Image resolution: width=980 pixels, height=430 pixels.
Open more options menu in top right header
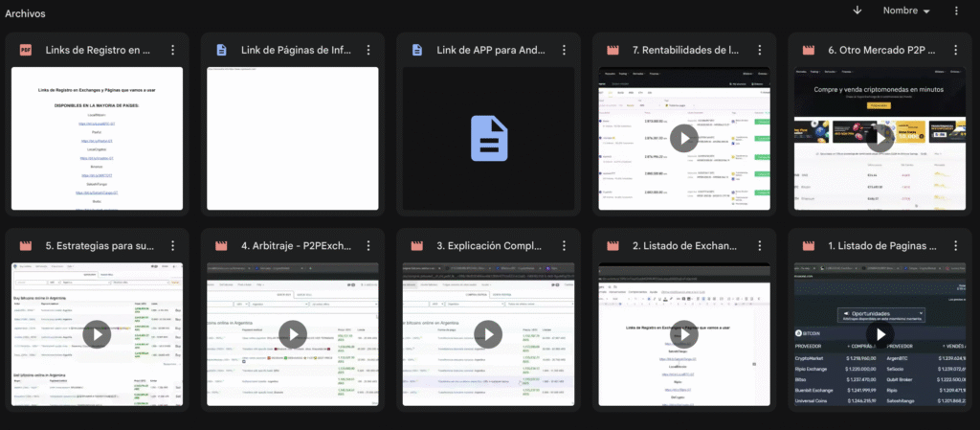[955, 11]
